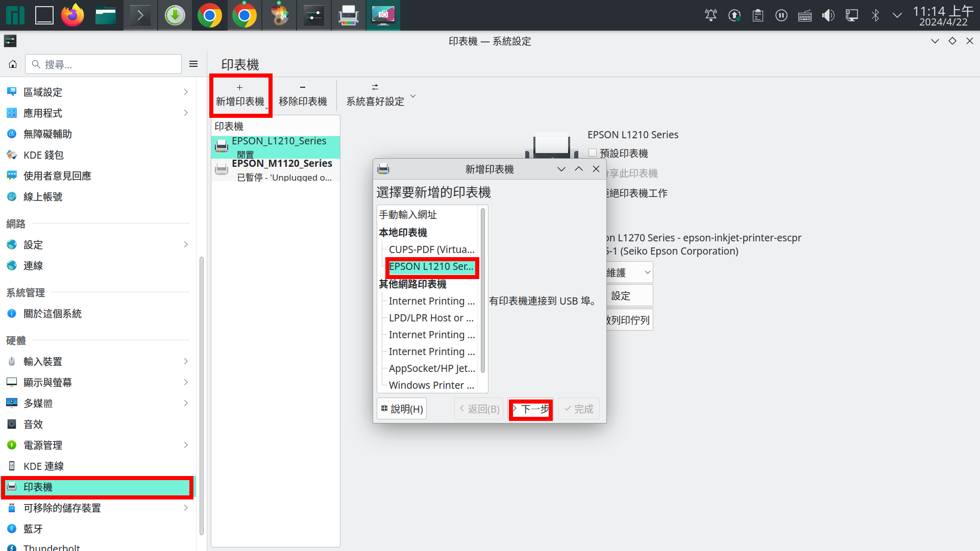Toggle the 預設印表機 checkbox
This screenshot has width=980, height=551.
point(593,153)
